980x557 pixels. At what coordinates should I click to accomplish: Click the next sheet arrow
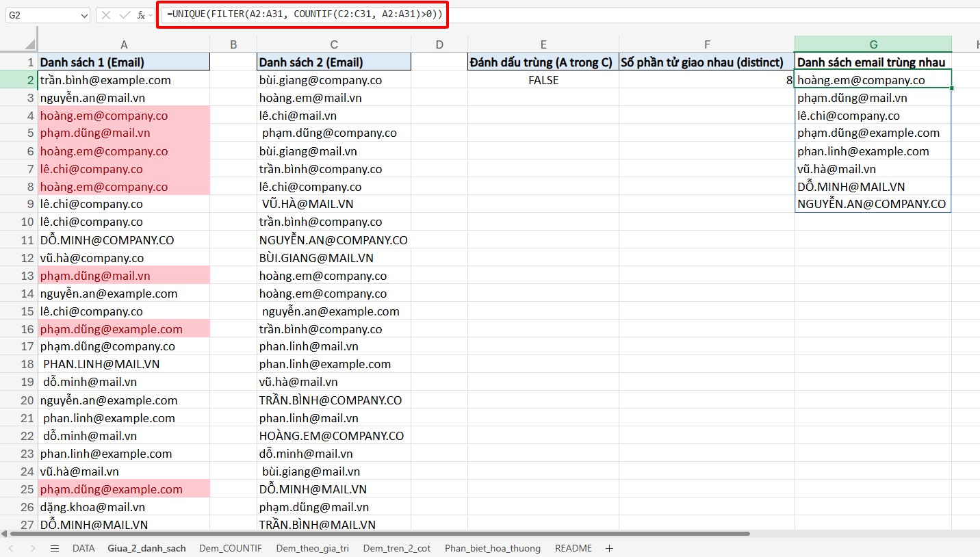click(33, 548)
